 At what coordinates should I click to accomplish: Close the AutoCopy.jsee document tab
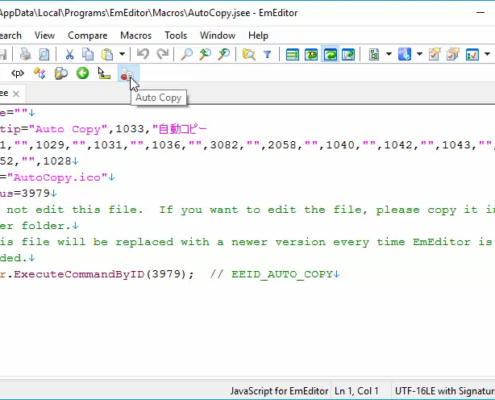point(16,94)
